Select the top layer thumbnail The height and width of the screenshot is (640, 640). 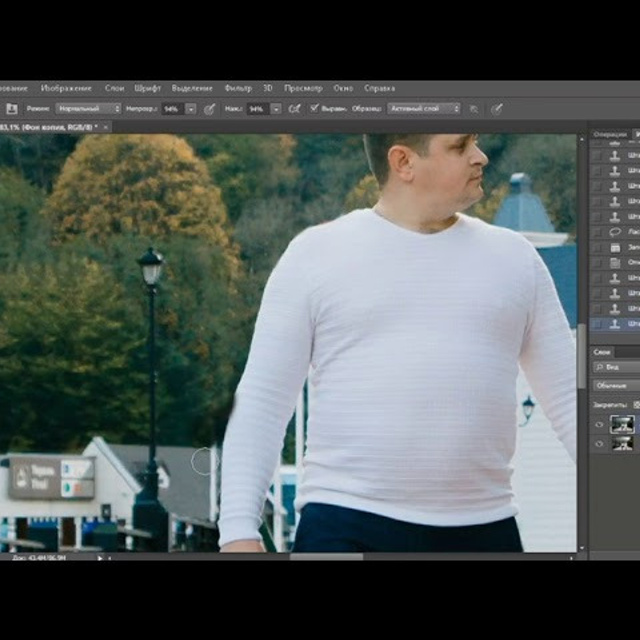(622, 424)
